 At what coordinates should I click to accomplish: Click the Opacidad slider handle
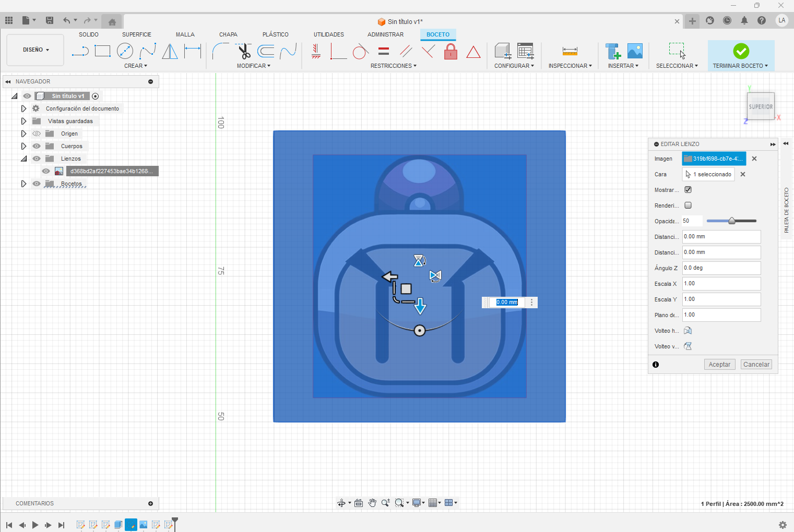(x=732, y=221)
